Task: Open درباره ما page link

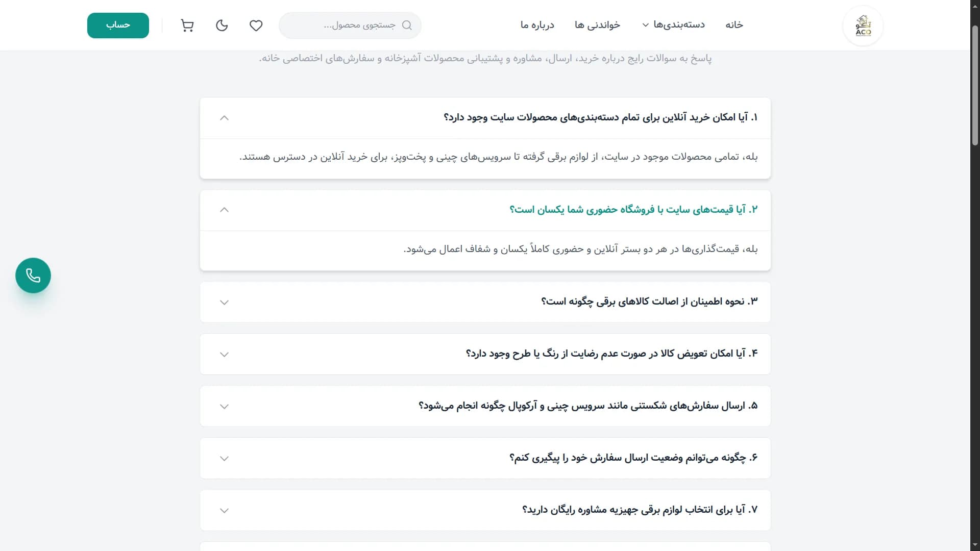Action: (x=537, y=25)
